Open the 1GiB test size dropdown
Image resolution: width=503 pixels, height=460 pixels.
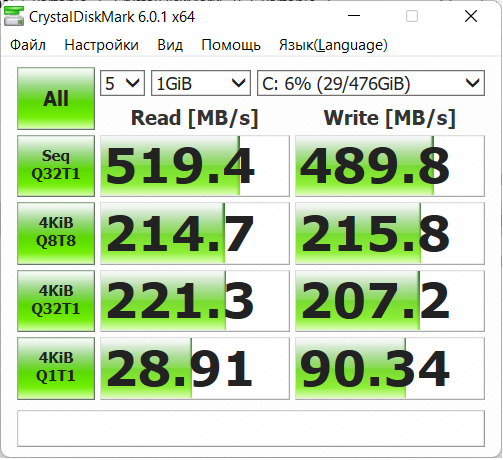201,83
